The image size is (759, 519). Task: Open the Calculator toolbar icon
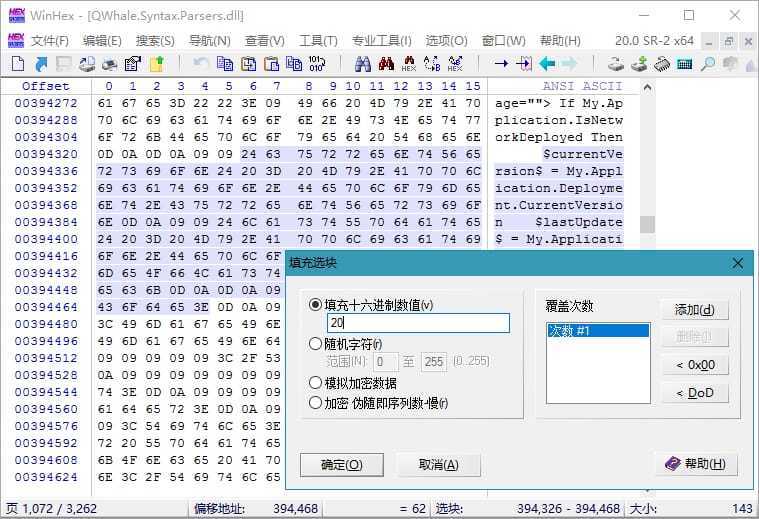coord(684,63)
